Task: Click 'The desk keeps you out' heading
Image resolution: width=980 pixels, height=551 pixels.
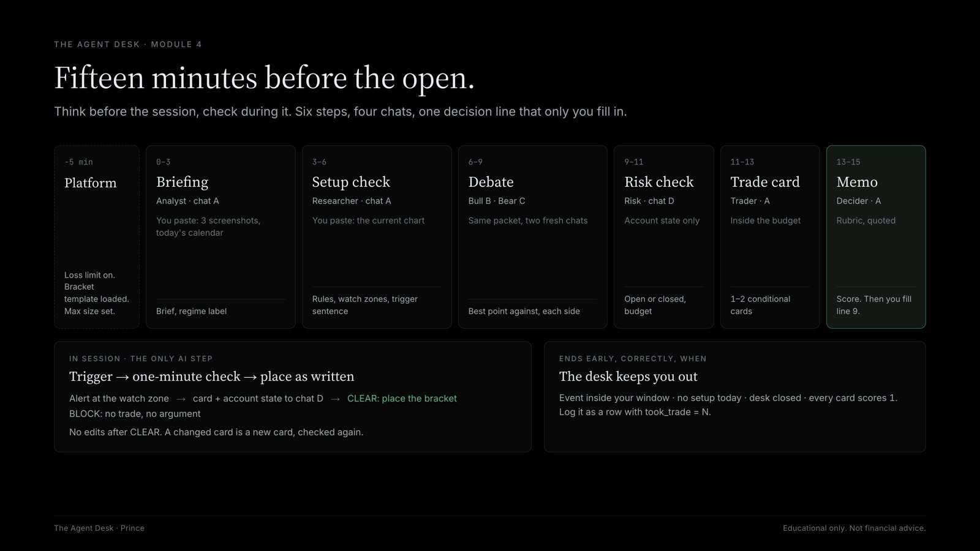Action: (628, 377)
